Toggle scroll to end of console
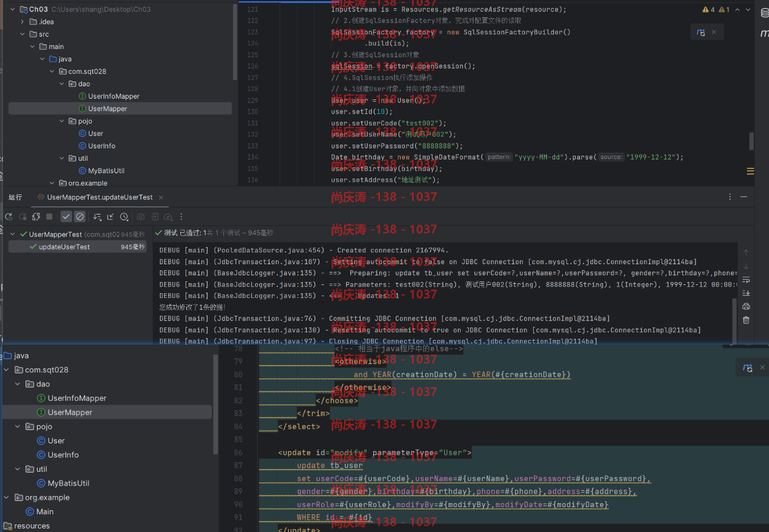The height and width of the screenshot is (532, 769). pyautogui.click(x=746, y=293)
